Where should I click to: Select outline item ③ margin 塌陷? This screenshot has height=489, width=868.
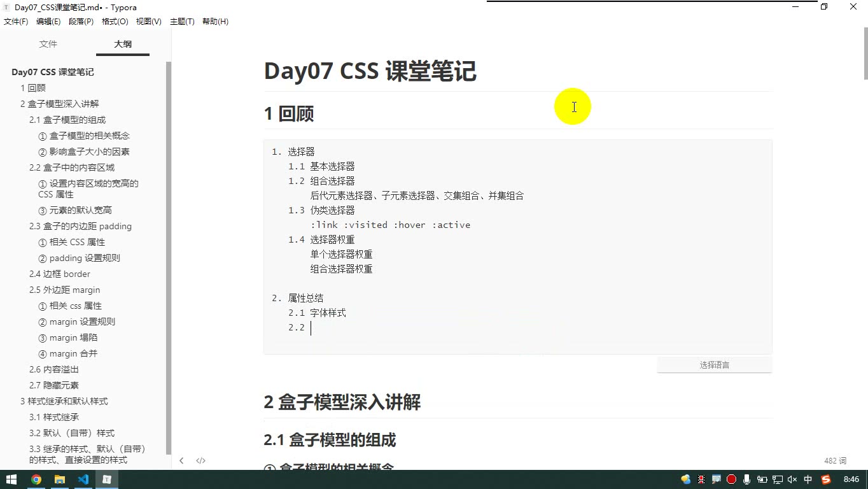point(67,337)
